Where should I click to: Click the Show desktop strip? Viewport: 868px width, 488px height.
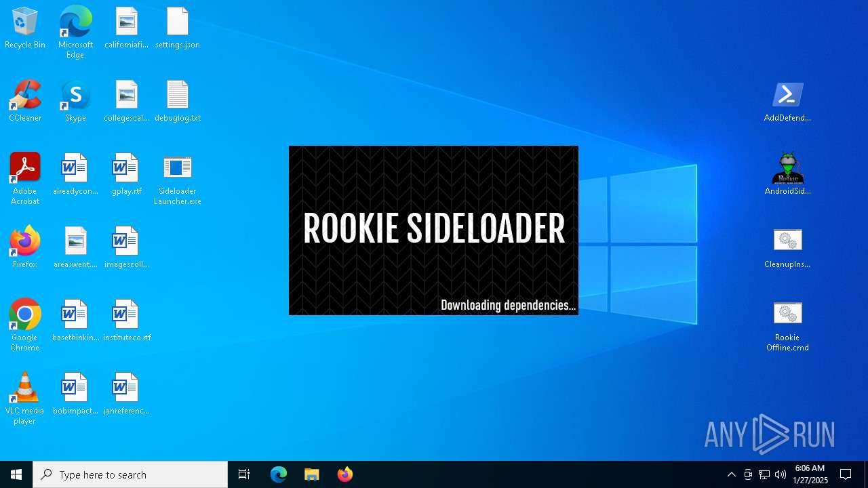coord(865,474)
